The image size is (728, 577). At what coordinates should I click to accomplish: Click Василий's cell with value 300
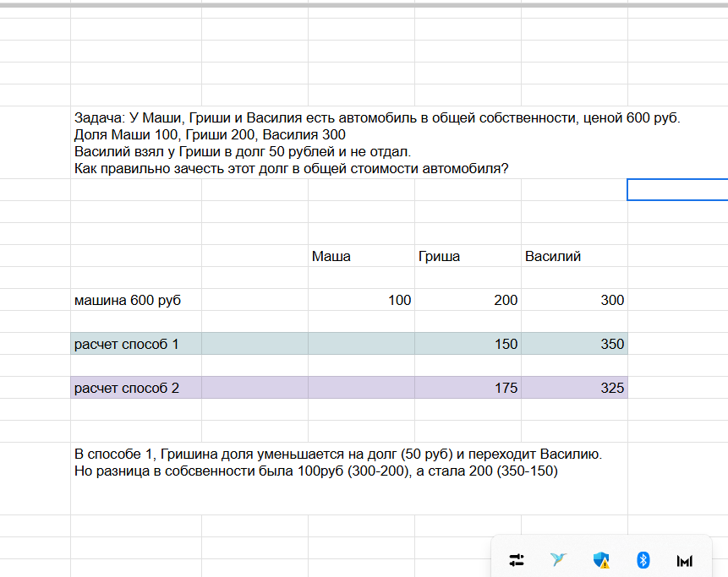coord(574,300)
